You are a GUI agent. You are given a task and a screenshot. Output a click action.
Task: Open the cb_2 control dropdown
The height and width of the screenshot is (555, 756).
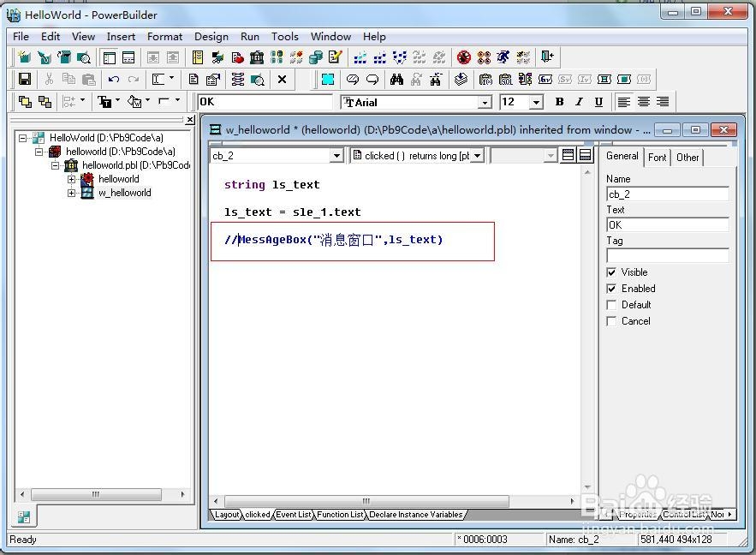[x=336, y=155]
